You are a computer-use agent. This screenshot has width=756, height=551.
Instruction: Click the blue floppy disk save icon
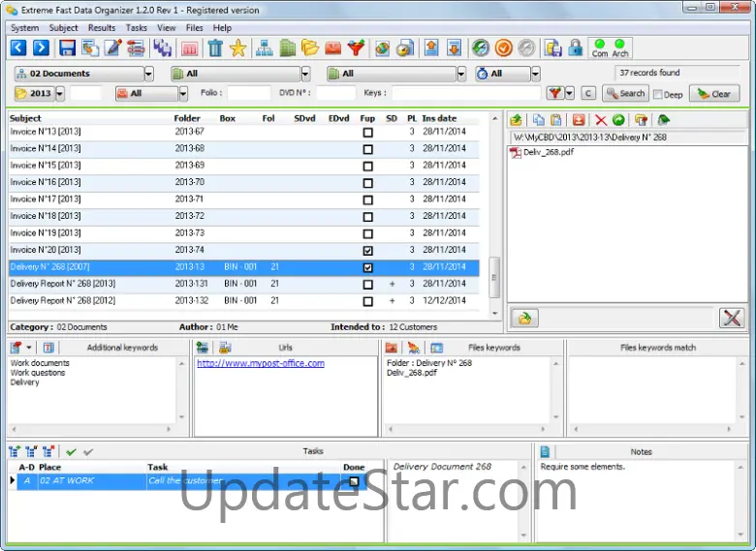(67, 47)
